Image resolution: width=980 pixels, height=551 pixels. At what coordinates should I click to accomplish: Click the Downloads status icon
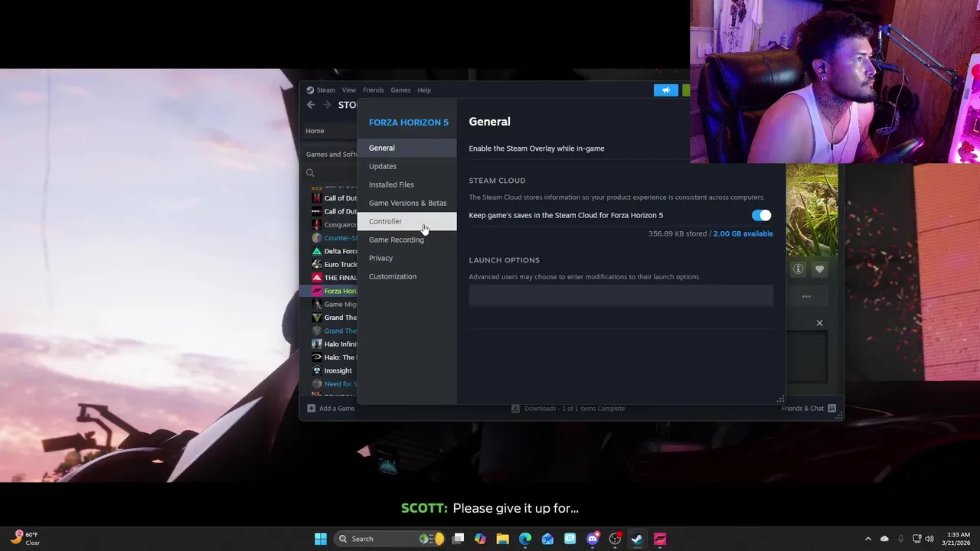[x=515, y=409]
